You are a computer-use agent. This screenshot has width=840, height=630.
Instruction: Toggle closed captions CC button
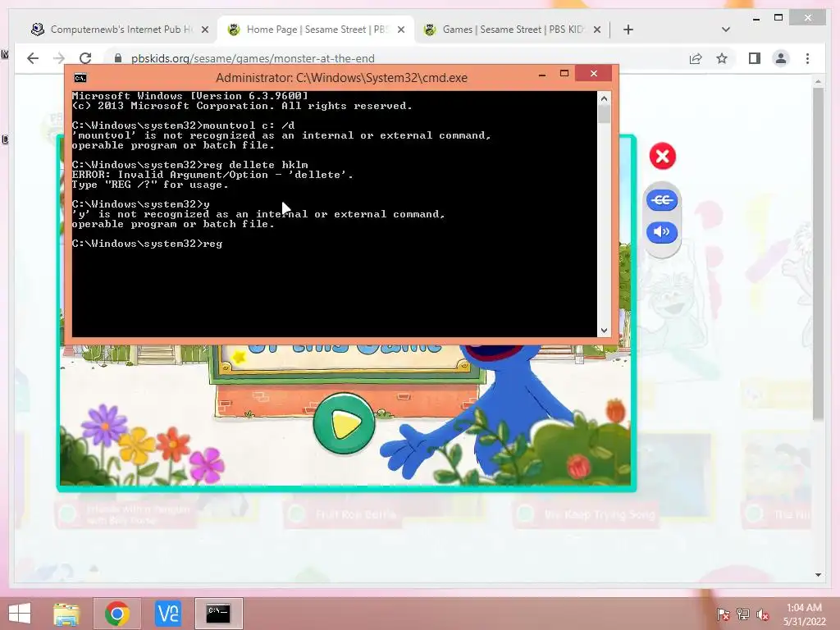[x=663, y=200]
